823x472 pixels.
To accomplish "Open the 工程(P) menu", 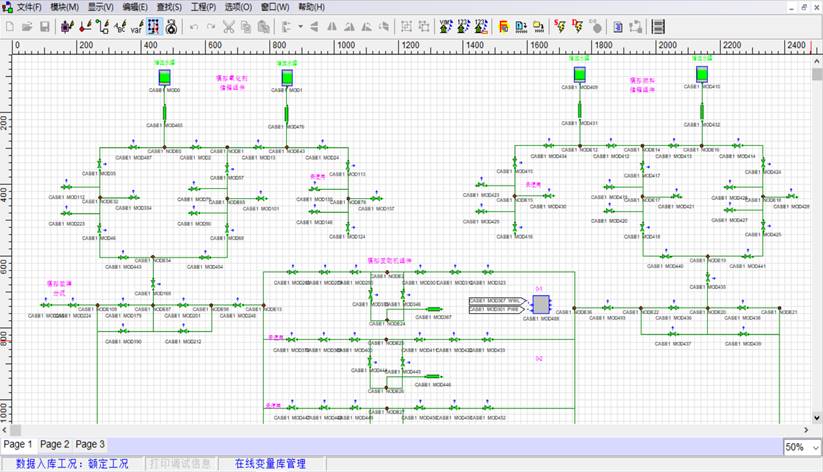I will [x=203, y=7].
